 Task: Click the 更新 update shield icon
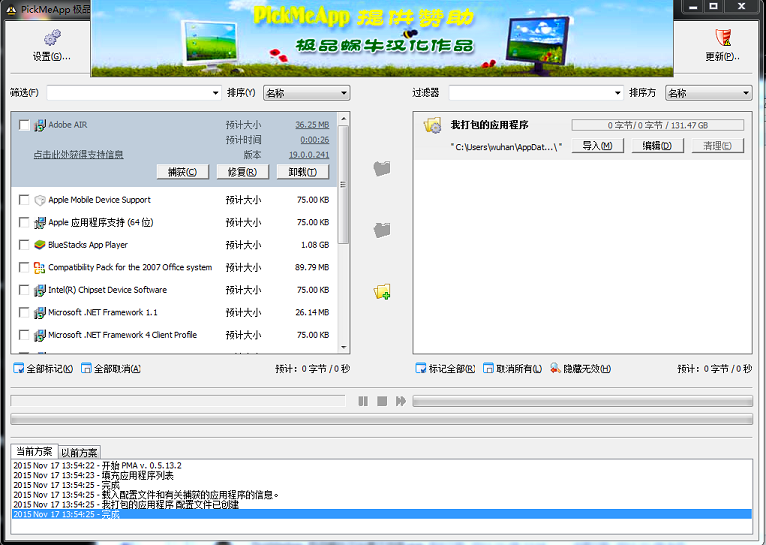[722, 39]
